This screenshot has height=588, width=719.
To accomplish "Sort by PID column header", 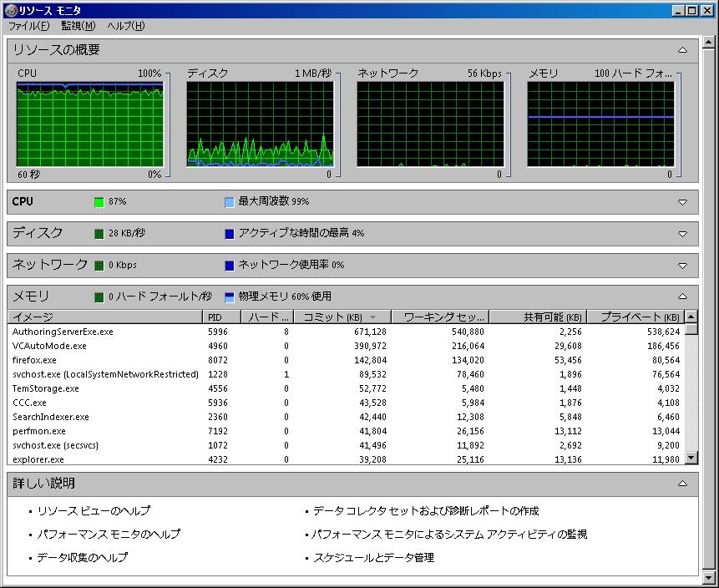I will point(222,317).
